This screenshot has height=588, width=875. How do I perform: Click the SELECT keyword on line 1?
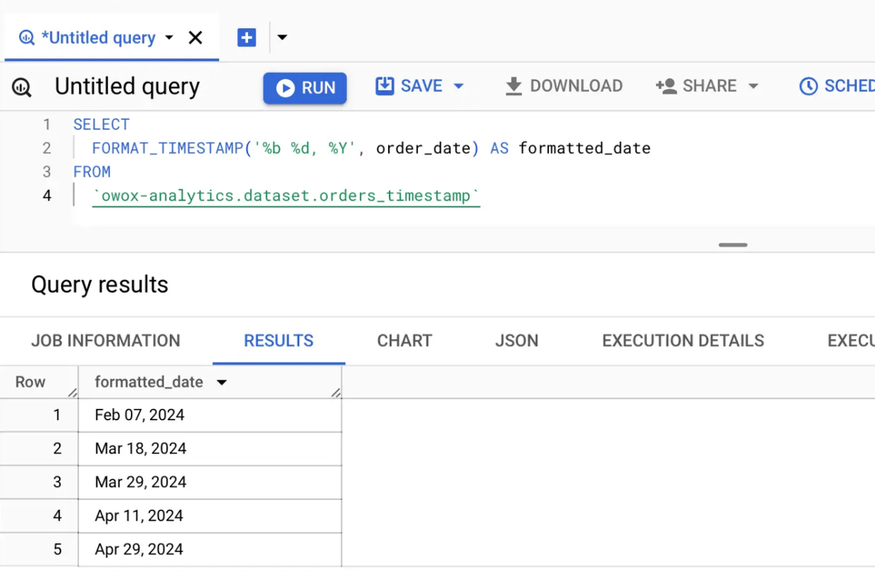pos(102,124)
